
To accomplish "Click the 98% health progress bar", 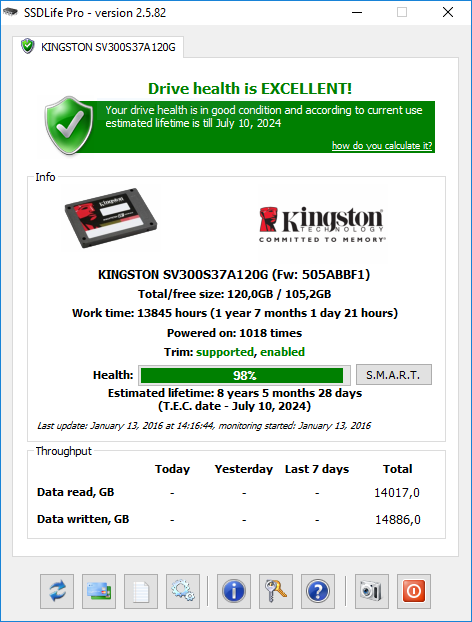I will coord(244,375).
